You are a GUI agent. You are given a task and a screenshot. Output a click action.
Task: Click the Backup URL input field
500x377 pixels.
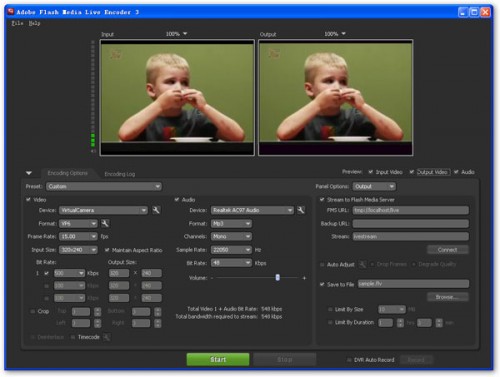411,223
